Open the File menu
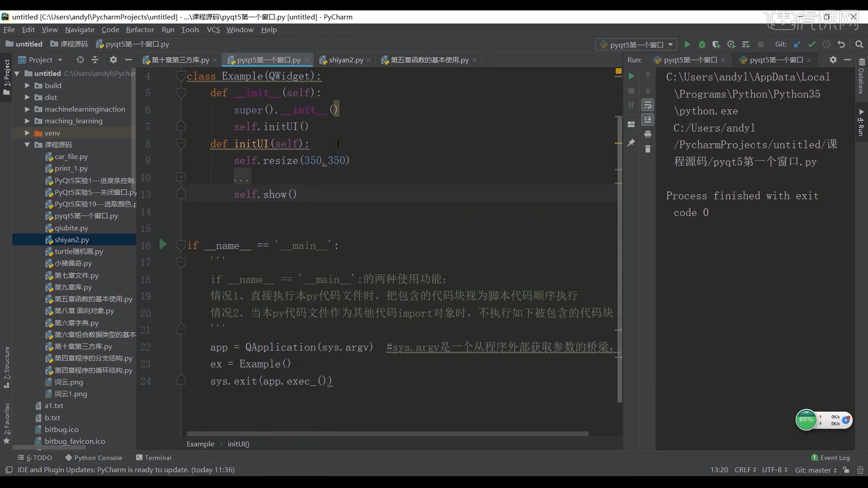Screen dimensions: 868x488 click(9, 29)
